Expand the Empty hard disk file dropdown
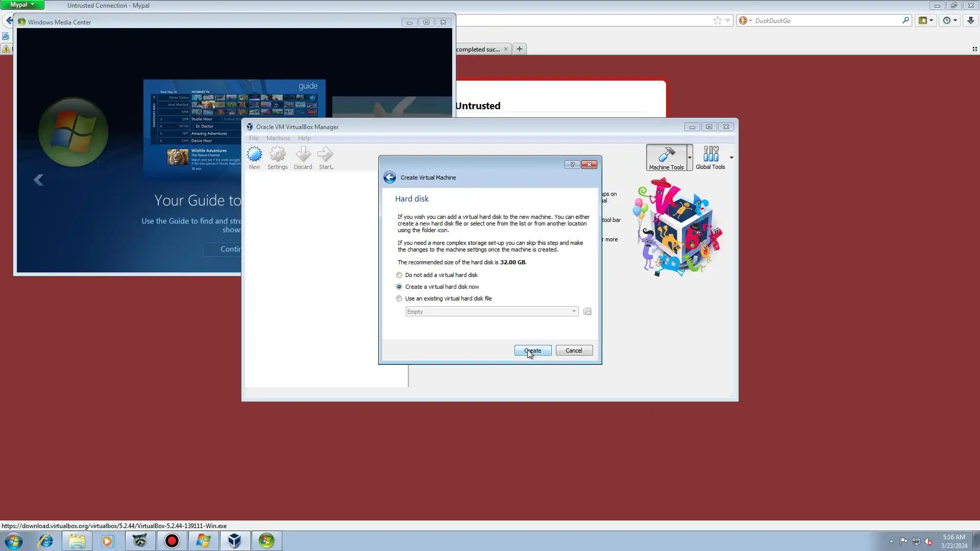Image resolution: width=980 pixels, height=551 pixels. pyautogui.click(x=574, y=312)
